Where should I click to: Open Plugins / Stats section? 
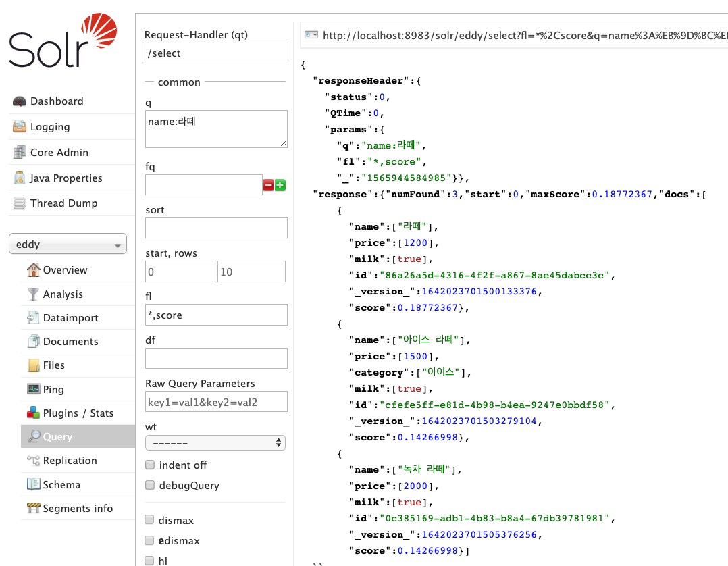pyautogui.click(x=78, y=413)
